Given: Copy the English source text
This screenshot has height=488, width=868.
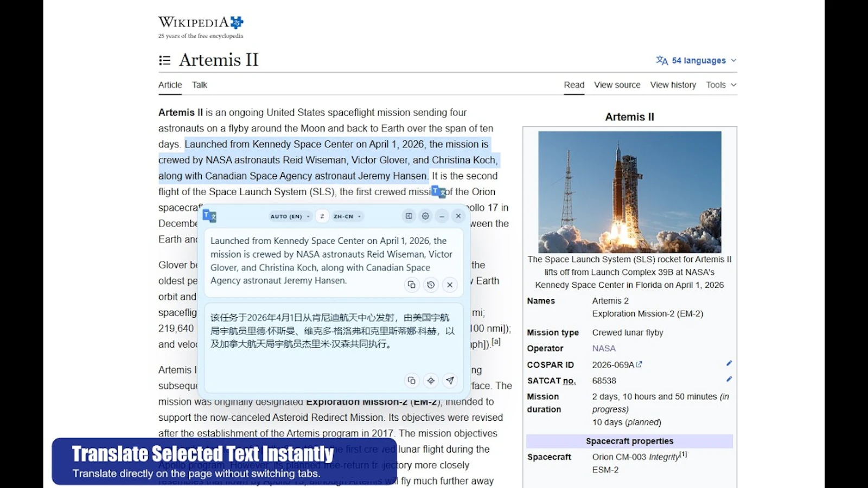Looking at the screenshot, I should click(x=412, y=285).
